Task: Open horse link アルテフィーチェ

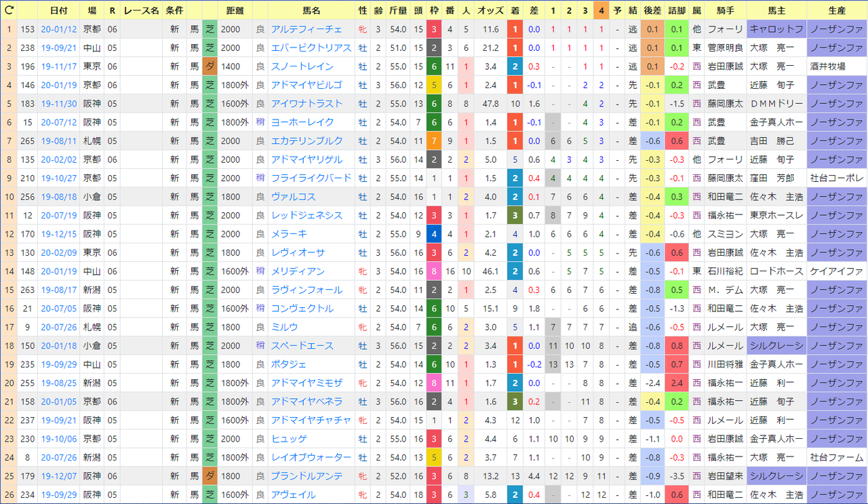Action: [307, 29]
